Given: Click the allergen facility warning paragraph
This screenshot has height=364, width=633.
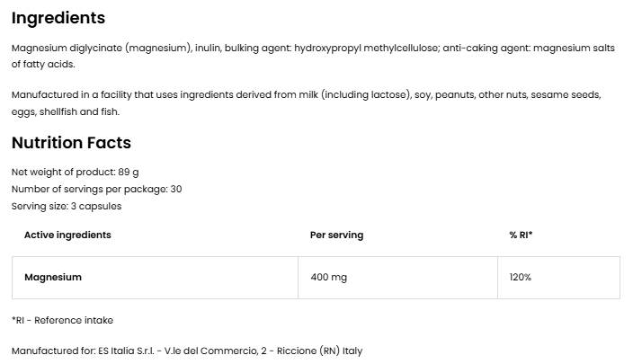Looking at the screenshot, I should (x=307, y=102).
